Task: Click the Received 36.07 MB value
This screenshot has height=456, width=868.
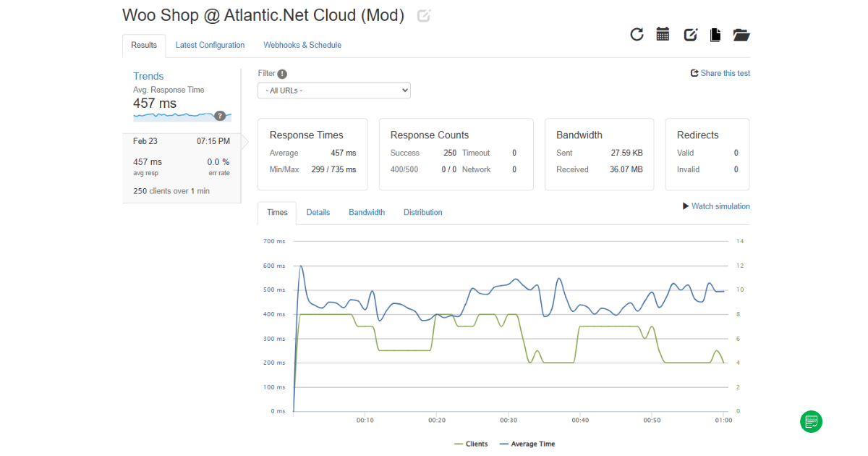Action: click(x=626, y=170)
